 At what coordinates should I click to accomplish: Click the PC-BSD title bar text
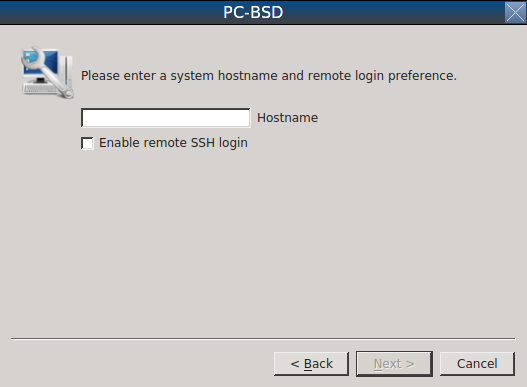(x=253, y=12)
